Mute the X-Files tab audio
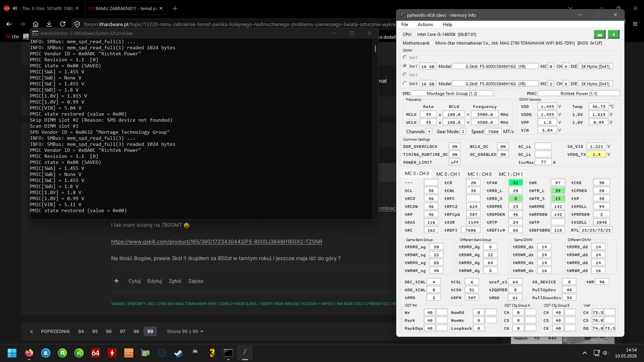 pyautogui.click(x=15, y=9)
